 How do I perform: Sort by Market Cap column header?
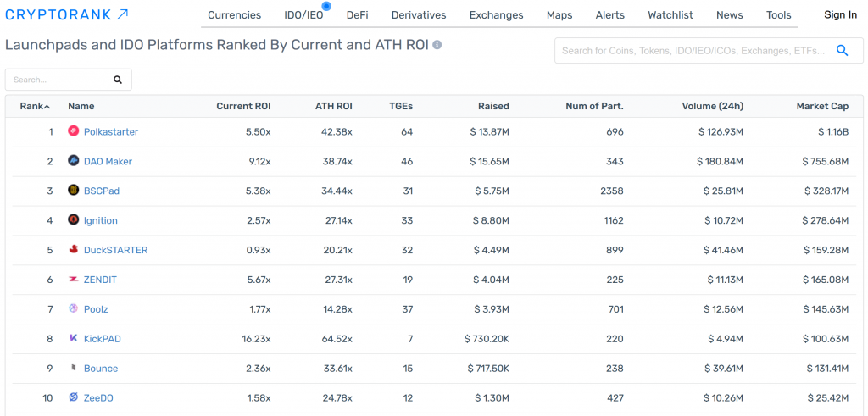(x=822, y=106)
